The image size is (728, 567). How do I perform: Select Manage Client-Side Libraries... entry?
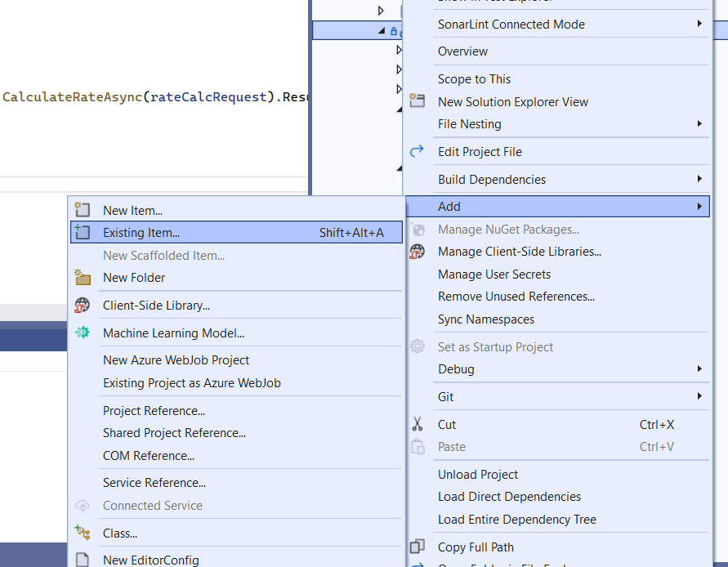coord(558,251)
